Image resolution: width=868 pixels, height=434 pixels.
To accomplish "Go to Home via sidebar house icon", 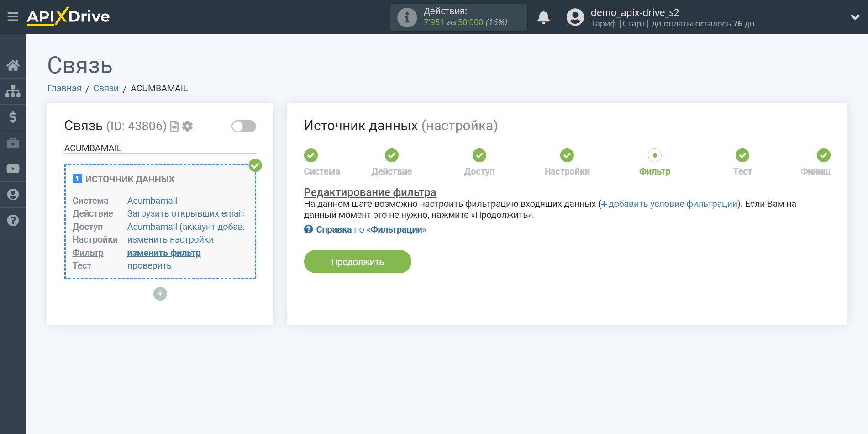I will [13, 65].
